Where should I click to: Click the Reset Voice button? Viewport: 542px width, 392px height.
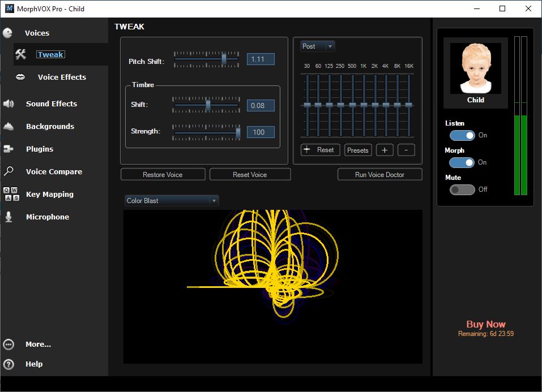click(x=250, y=174)
